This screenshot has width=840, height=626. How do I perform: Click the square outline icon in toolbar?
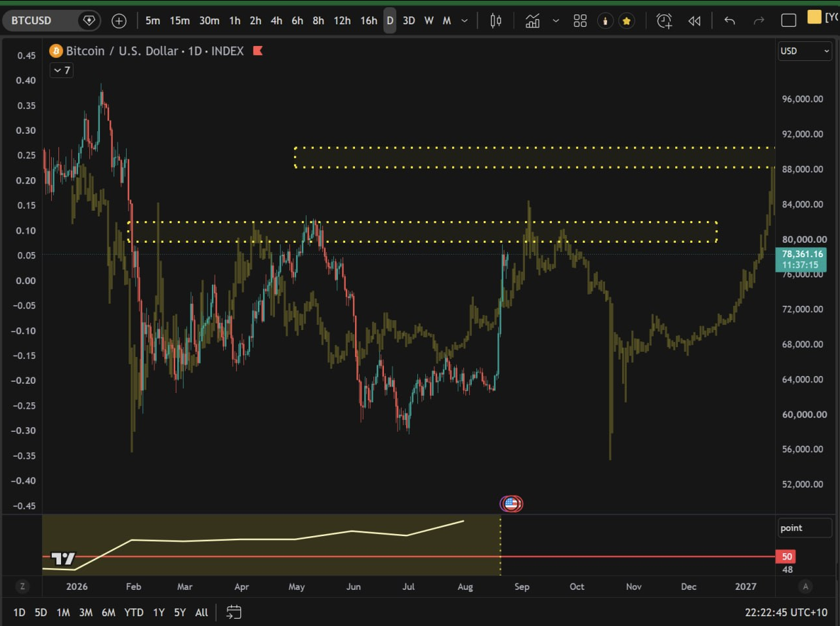click(789, 21)
